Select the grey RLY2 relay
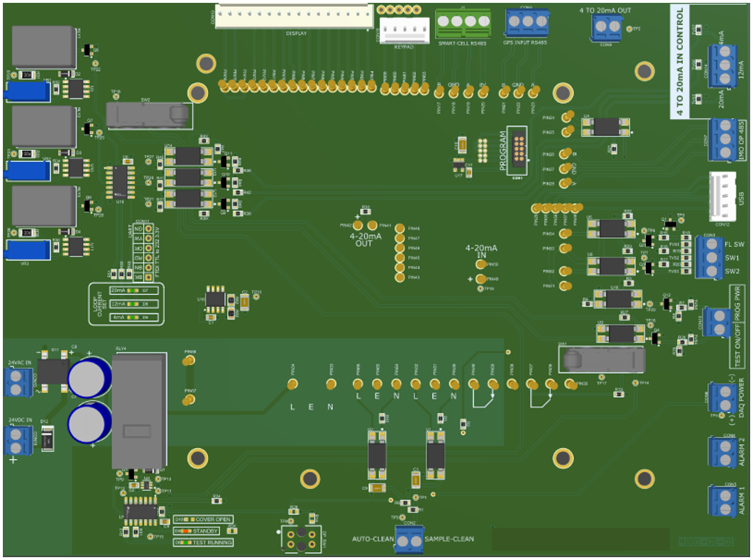The width and height of the screenshot is (753, 560). click(44, 127)
